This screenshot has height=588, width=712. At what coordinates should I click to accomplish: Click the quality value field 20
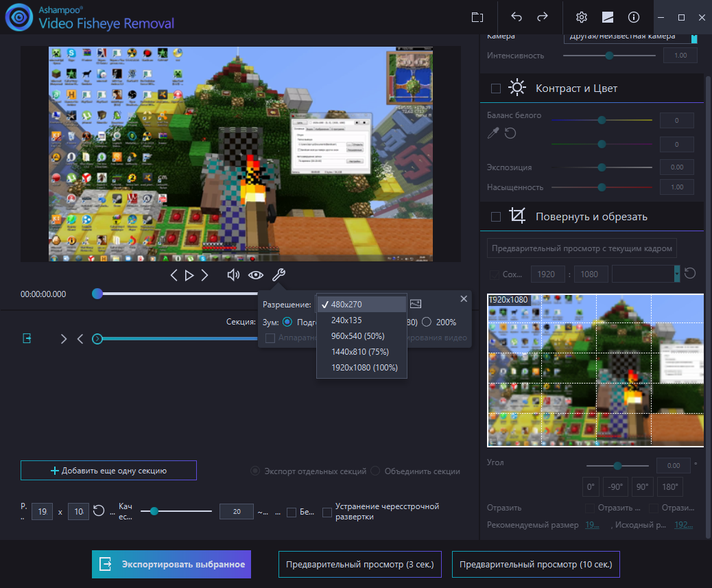pos(237,512)
